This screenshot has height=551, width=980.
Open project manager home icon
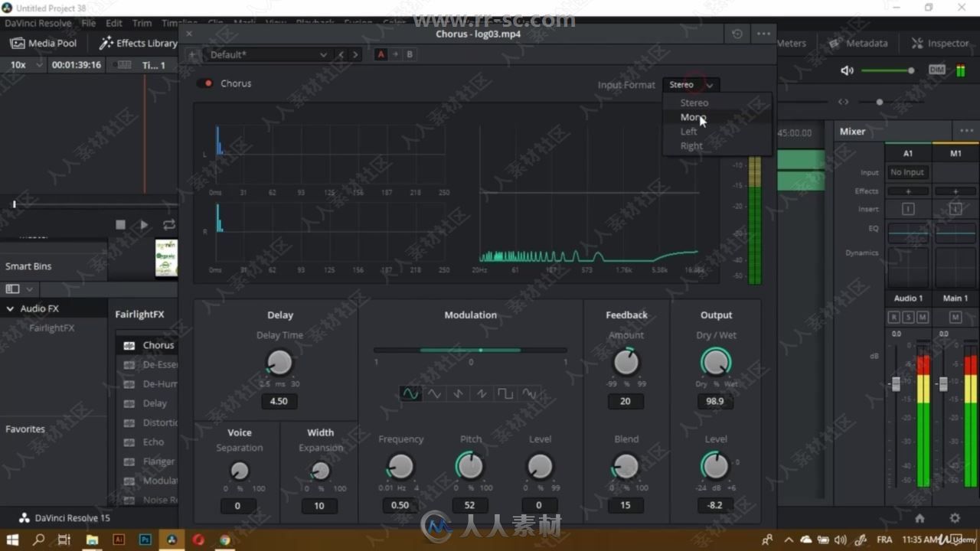click(x=920, y=518)
